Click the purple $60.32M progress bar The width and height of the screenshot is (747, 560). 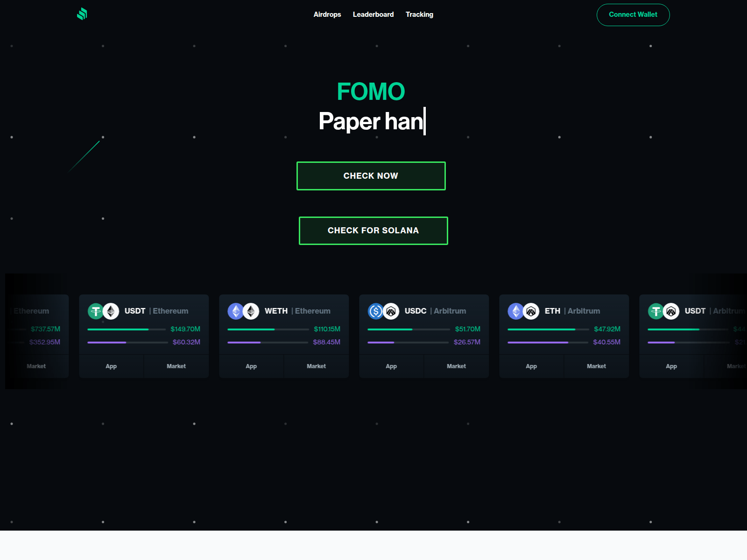tap(127, 343)
